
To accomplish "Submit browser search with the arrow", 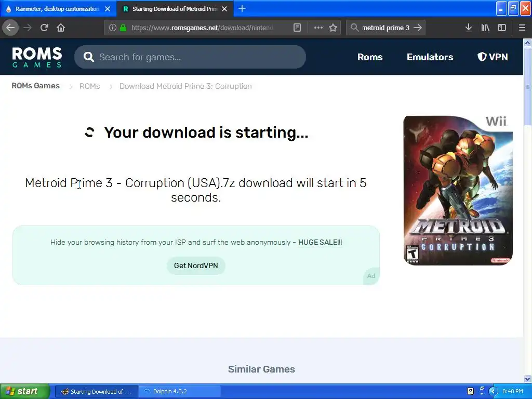I will coord(418,28).
